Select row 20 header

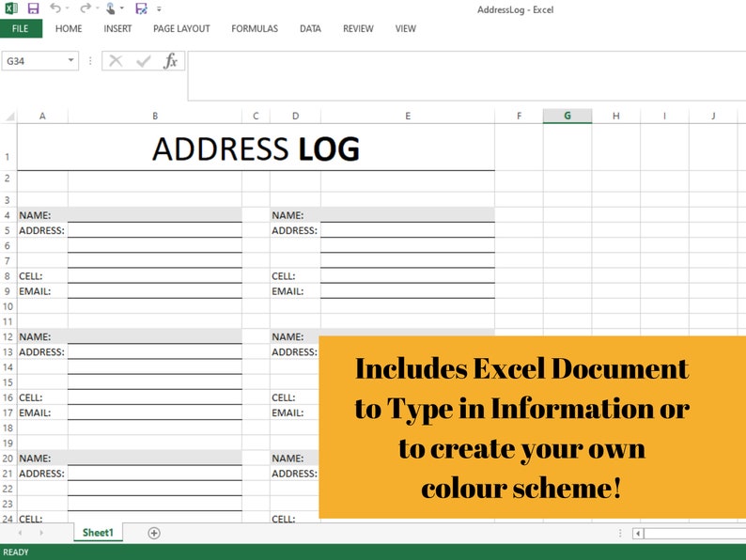8,459
